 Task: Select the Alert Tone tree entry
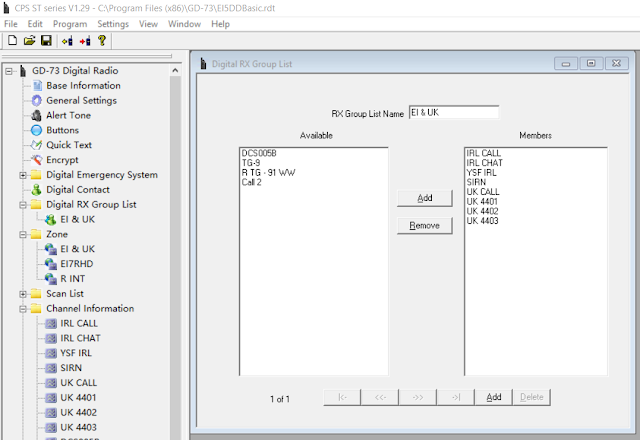(x=69, y=115)
